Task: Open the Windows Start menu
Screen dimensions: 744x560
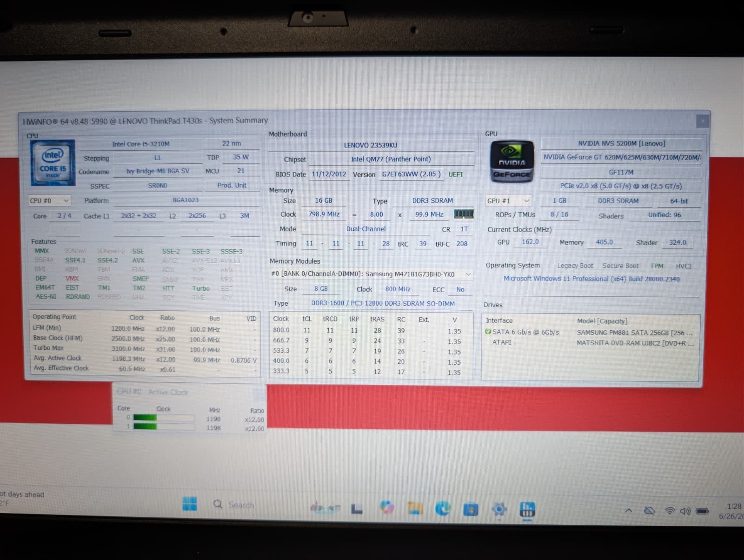Action: (190, 504)
